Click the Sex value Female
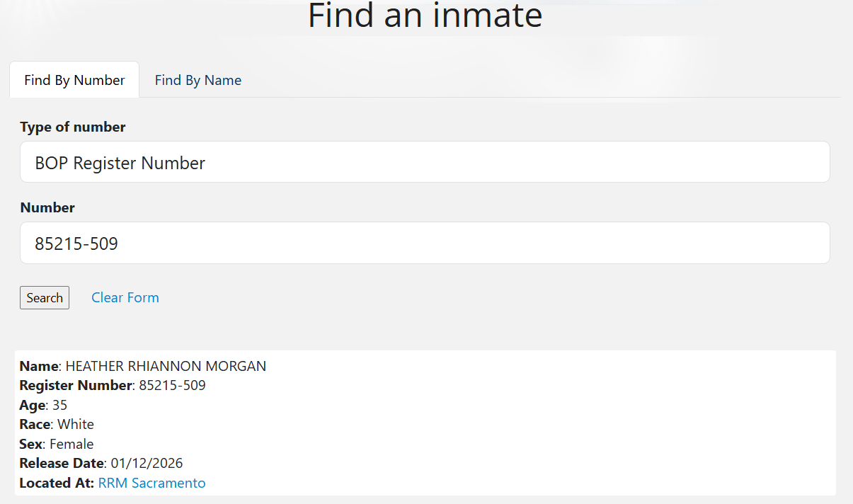This screenshot has height=504, width=853. click(x=71, y=445)
